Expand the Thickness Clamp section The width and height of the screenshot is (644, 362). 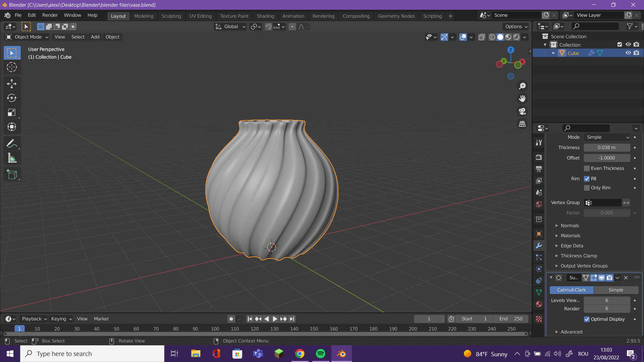pyautogui.click(x=579, y=256)
